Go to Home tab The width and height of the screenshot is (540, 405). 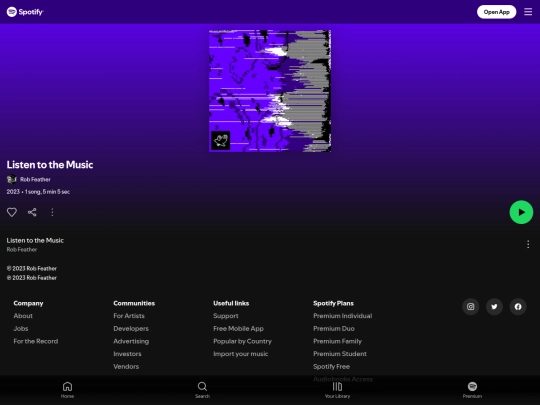[68, 390]
